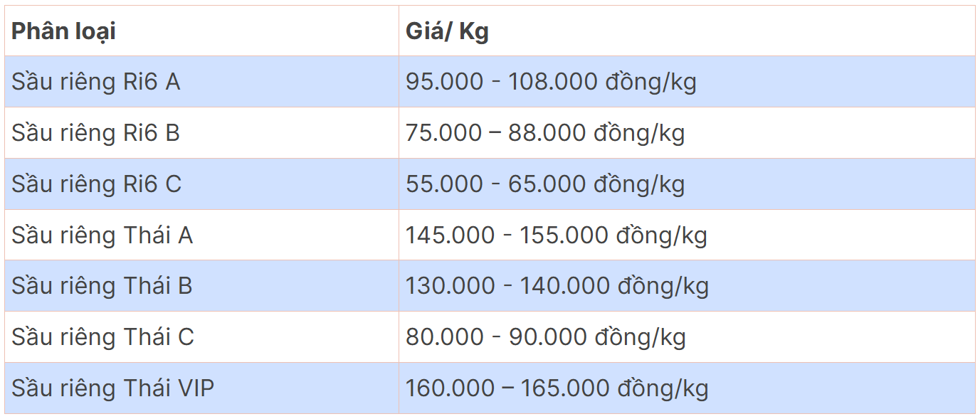This screenshot has height=419, width=980.
Task: Click the 165.000 upper price value
Action: (565, 388)
